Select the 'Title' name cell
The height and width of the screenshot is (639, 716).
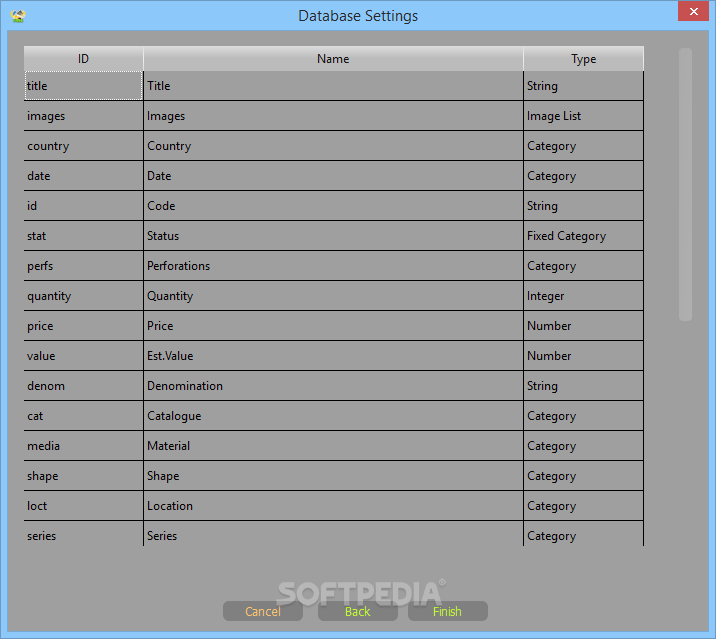click(x=333, y=85)
